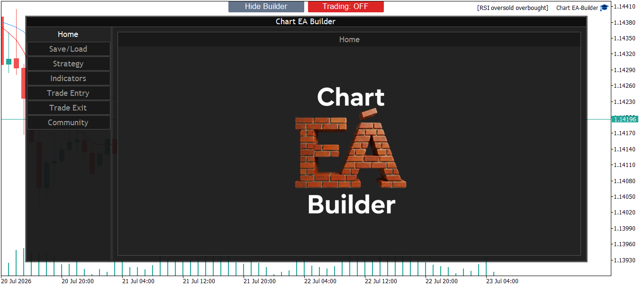Screen dimensions: 644x287
Task: Click the 1.14410 price scale label
Action: click(x=625, y=7)
